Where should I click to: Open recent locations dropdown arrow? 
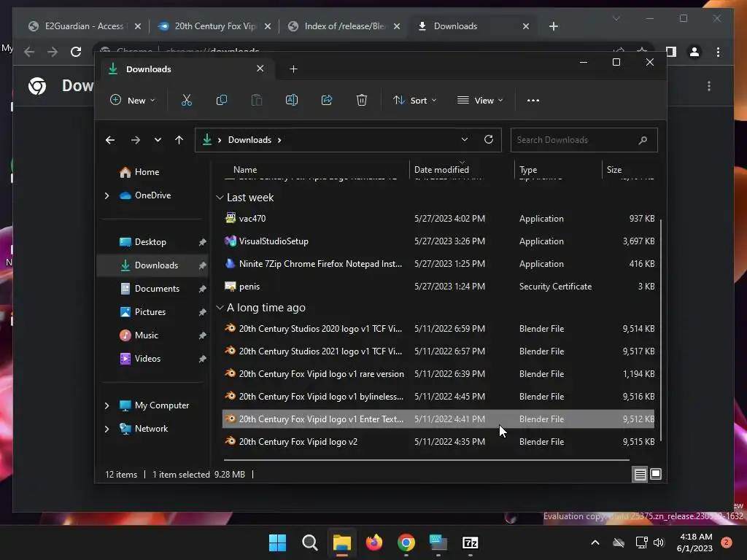click(x=158, y=140)
